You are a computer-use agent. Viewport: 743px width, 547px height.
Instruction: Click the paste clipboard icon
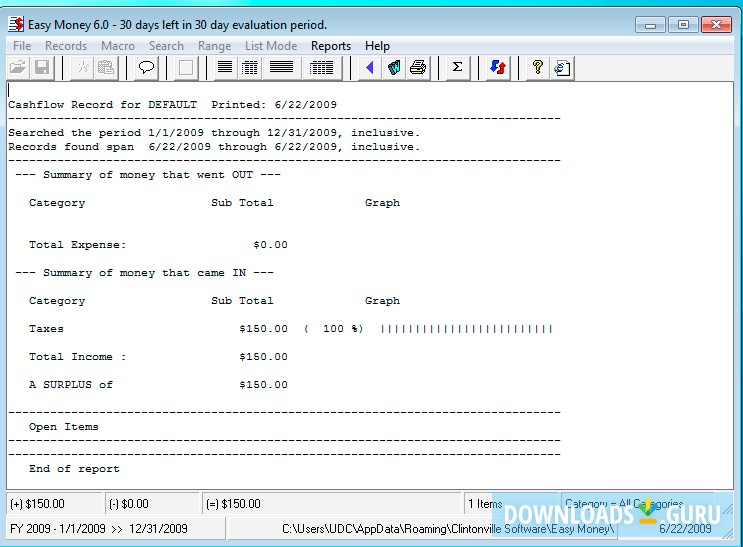[106, 67]
